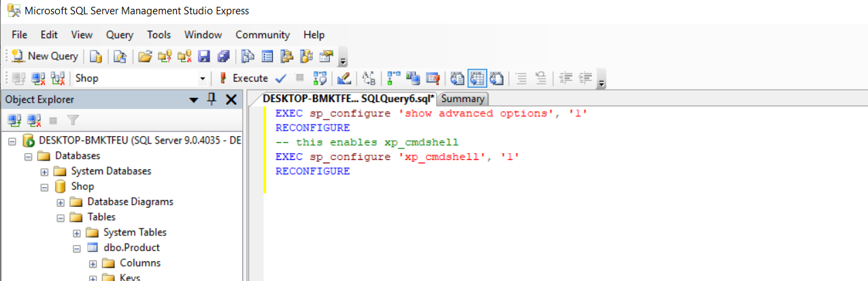Click the Open File folder icon
868x281 pixels.
144,56
